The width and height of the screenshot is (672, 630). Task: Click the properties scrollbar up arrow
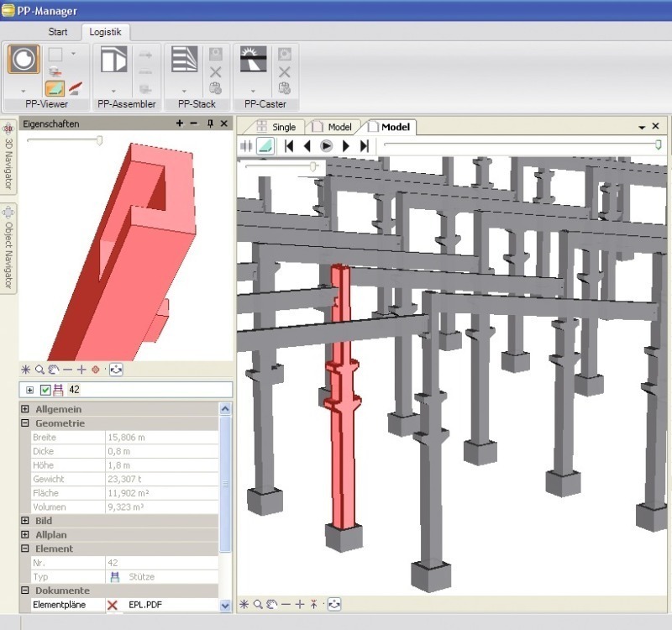pyautogui.click(x=225, y=409)
